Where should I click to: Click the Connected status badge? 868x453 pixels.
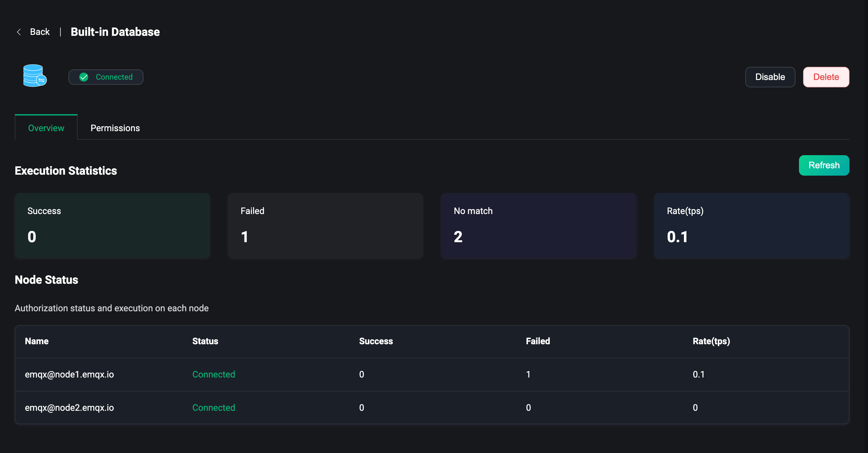pos(106,77)
